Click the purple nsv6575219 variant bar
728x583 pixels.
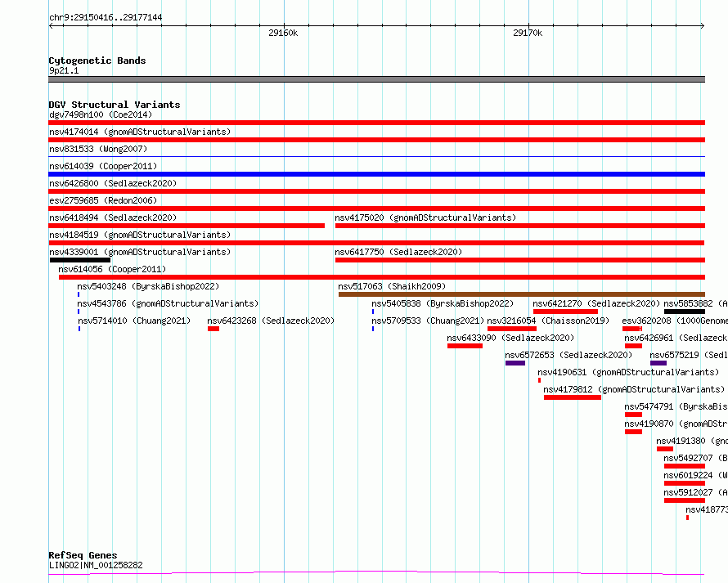coord(658,363)
